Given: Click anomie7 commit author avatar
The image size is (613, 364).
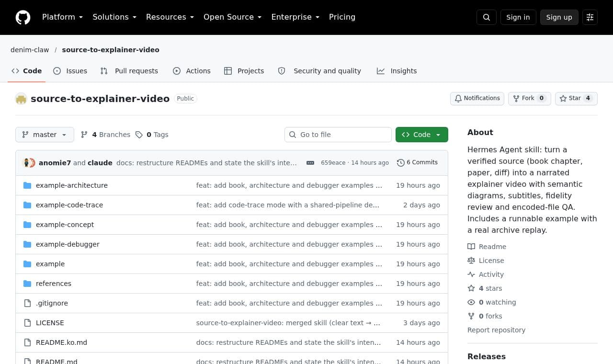Looking at the screenshot, I should tap(27, 163).
